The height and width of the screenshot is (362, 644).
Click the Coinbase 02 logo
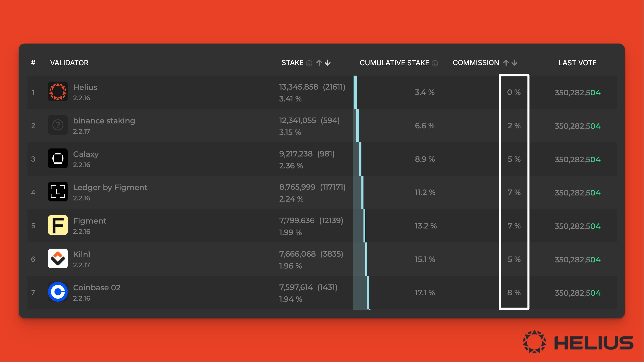[58, 292]
